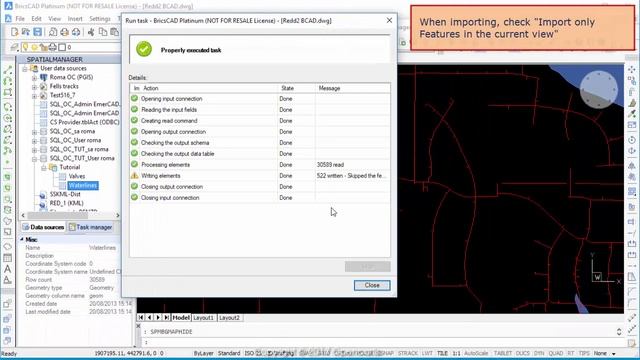Toggle DUCS in status bar
This screenshot has width=640, height=360.
coord(522,353)
